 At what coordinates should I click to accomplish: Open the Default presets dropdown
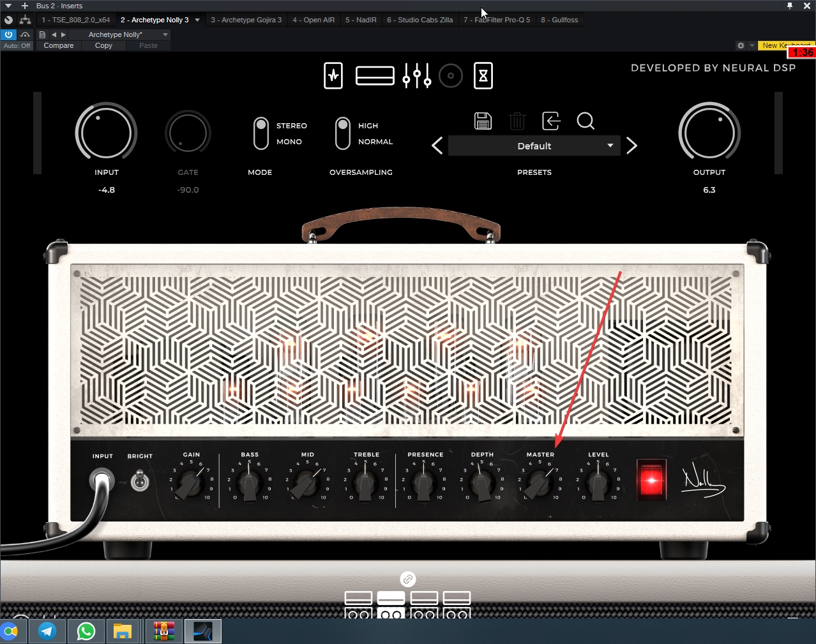[534, 146]
